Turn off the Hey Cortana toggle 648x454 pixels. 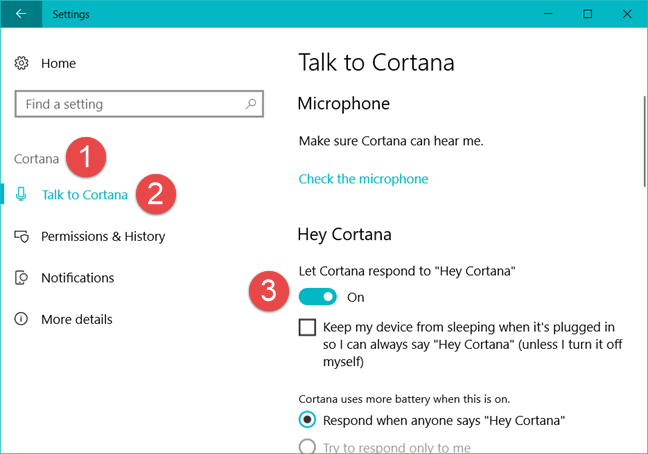pos(318,297)
